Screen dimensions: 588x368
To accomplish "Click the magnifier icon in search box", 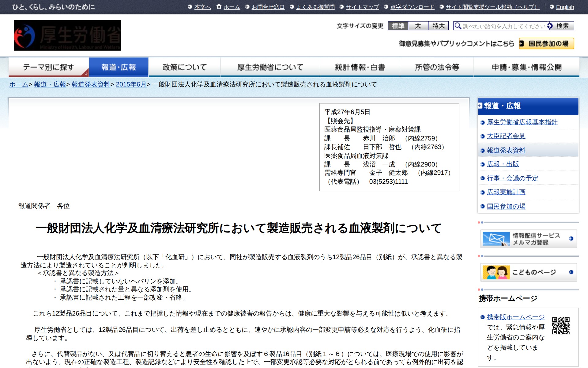I will point(458,26).
